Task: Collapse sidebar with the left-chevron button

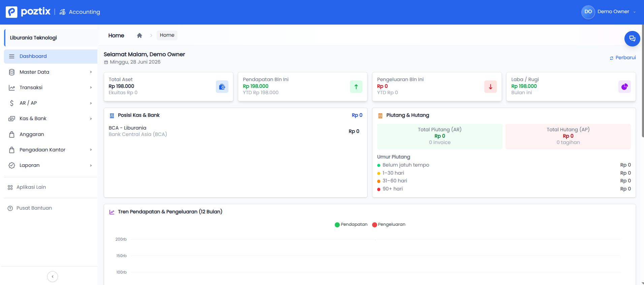Action: click(53, 277)
